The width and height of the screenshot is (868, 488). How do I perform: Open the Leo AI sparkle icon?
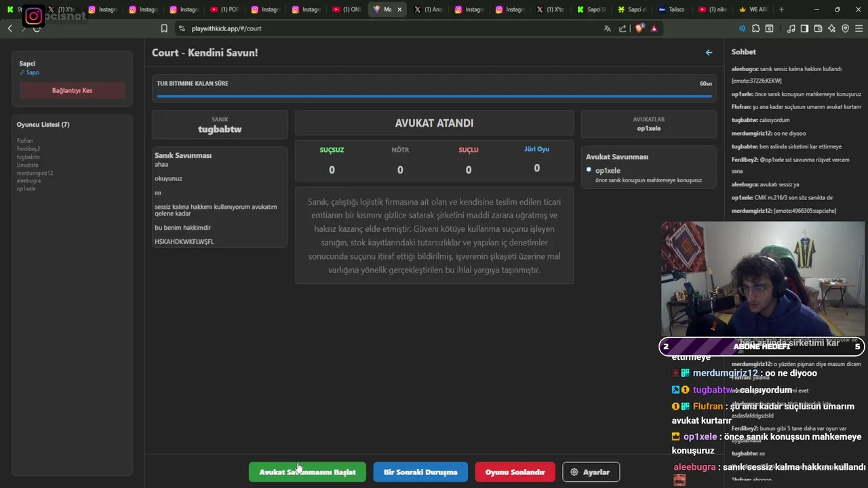point(831,28)
